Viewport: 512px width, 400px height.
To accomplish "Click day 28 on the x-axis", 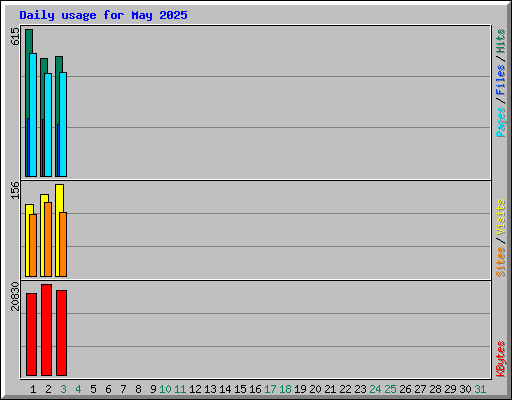I will (435, 389).
